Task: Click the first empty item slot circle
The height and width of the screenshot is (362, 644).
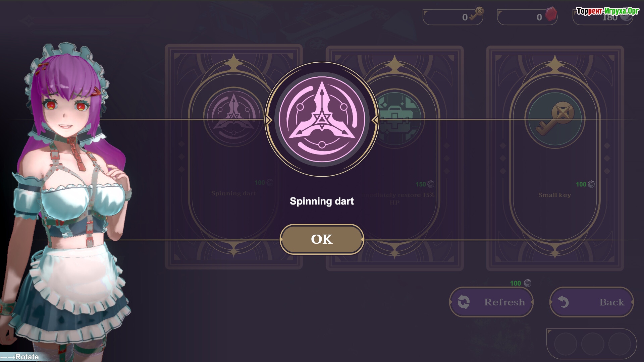Action: (566, 344)
